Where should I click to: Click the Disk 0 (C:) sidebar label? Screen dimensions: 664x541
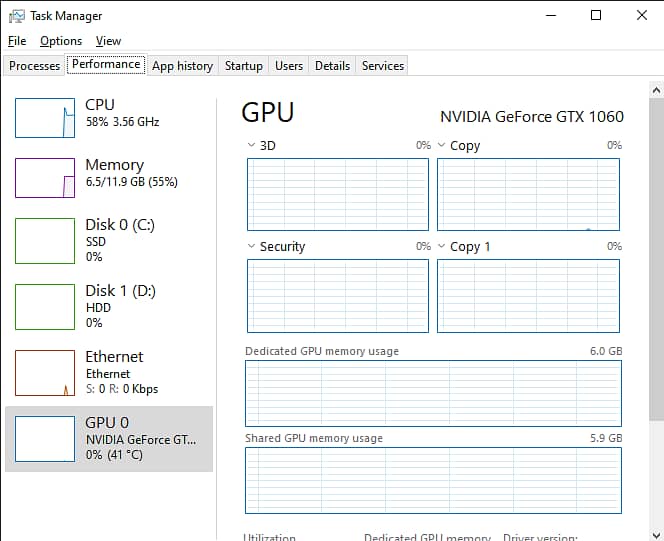120,225
